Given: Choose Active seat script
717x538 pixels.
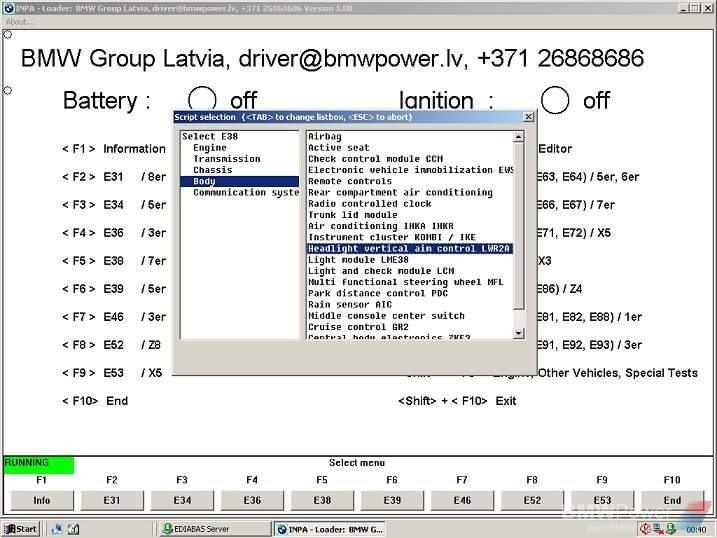Looking at the screenshot, I should [x=338, y=148].
